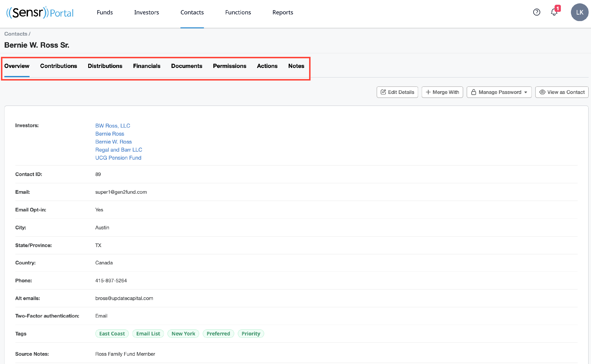
Task: Click the Email Opt-in value Yes
Action: tap(99, 210)
